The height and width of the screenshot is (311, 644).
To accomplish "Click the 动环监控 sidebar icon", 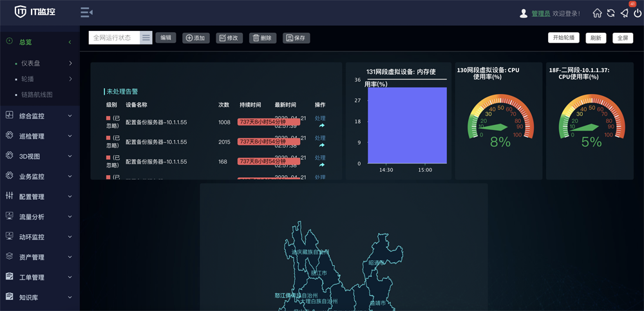I will [x=10, y=236].
